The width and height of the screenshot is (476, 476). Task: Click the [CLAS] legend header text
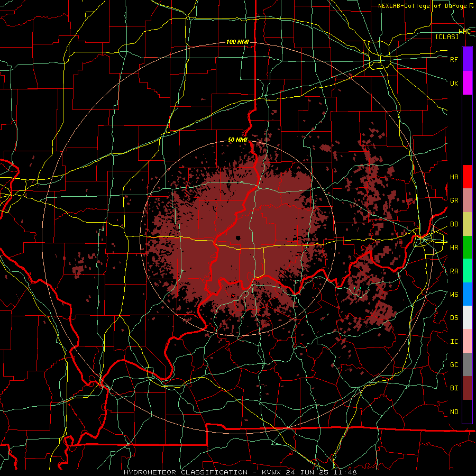pyautogui.click(x=447, y=37)
